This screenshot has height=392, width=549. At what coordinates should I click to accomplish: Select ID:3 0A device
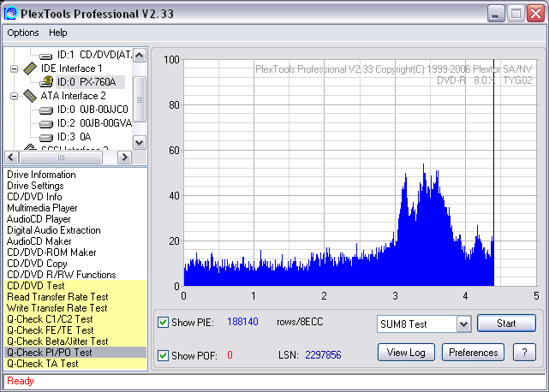[x=74, y=137]
